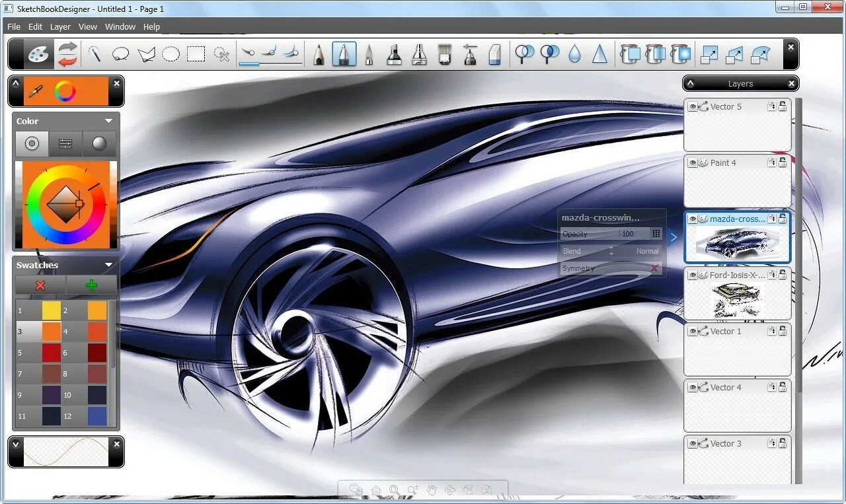846x504 pixels.
Task: Select the lasso selection tool
Action: (121, 54)
